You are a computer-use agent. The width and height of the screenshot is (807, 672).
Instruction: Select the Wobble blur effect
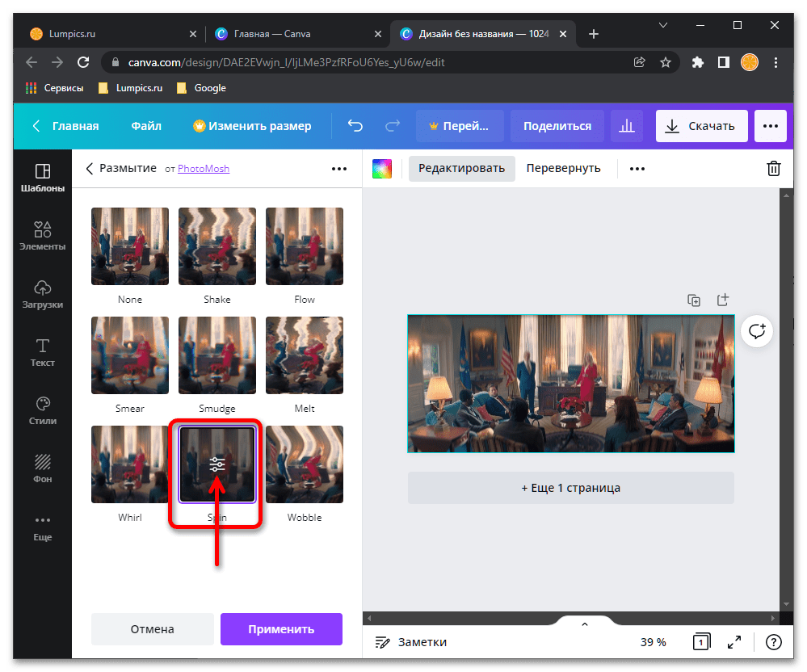pyautogui.click(x=305, y=464)
